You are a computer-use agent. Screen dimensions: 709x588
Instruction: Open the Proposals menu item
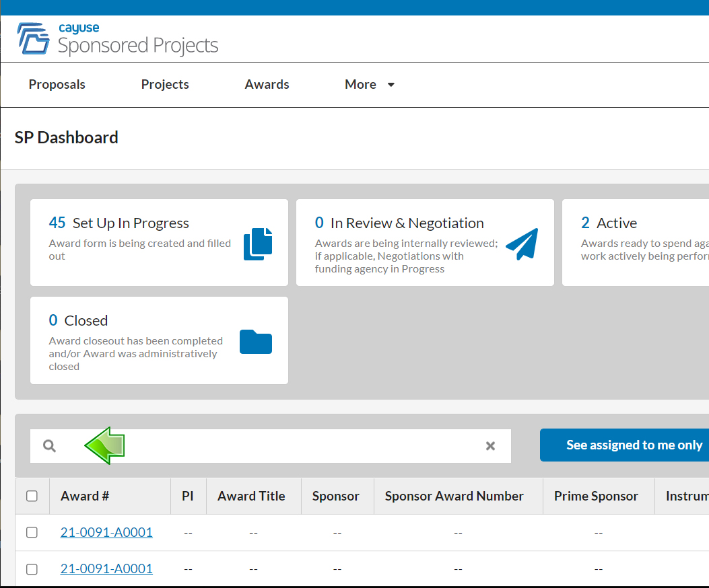click(57, 85)
